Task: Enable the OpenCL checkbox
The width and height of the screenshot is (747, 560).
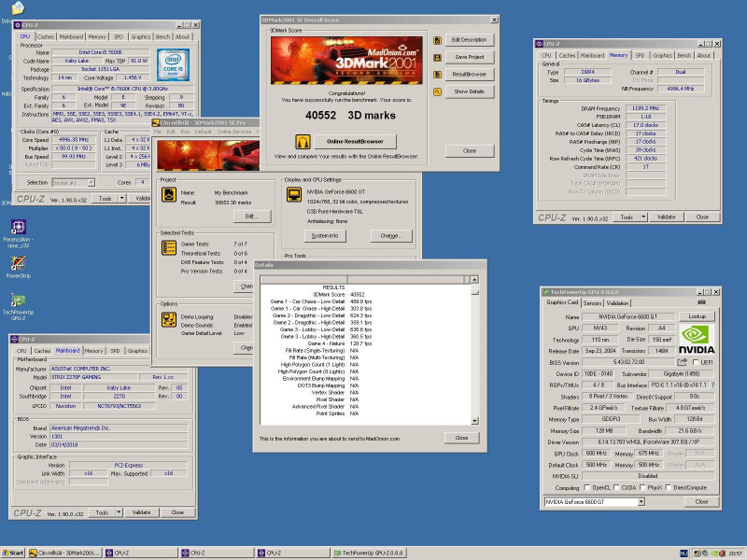Action: pos(586,487)
